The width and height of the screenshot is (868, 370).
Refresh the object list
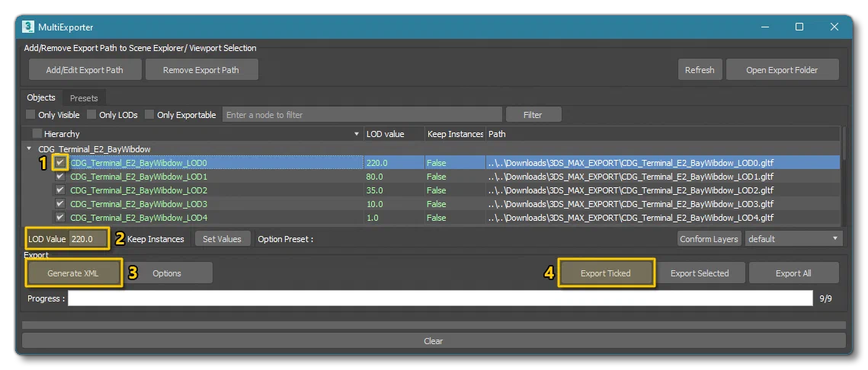(x=700, y=70)
